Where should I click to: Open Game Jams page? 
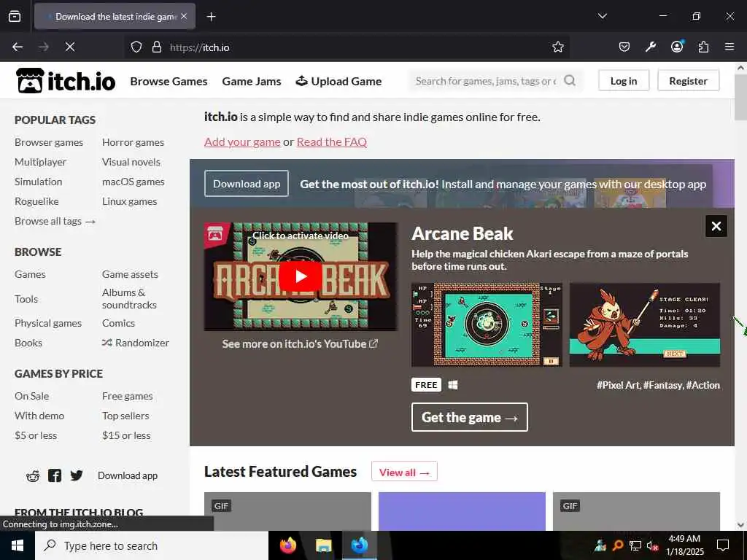pyautogui.click(x=252, y=82)
